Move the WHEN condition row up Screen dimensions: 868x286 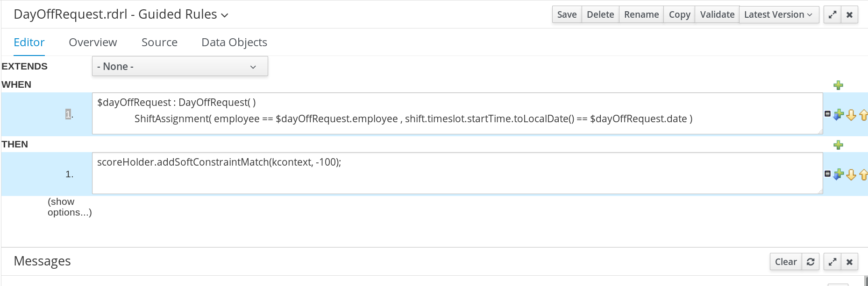click(863, 115)
